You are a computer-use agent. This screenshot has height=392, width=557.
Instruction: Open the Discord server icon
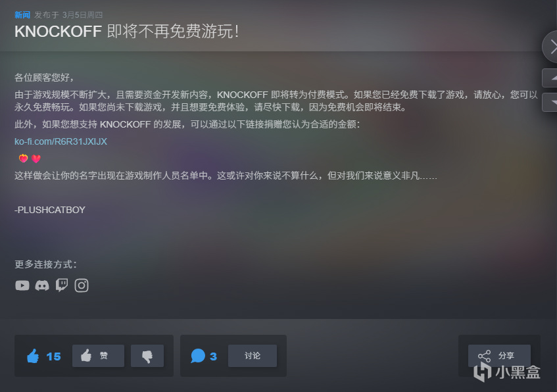42,285
